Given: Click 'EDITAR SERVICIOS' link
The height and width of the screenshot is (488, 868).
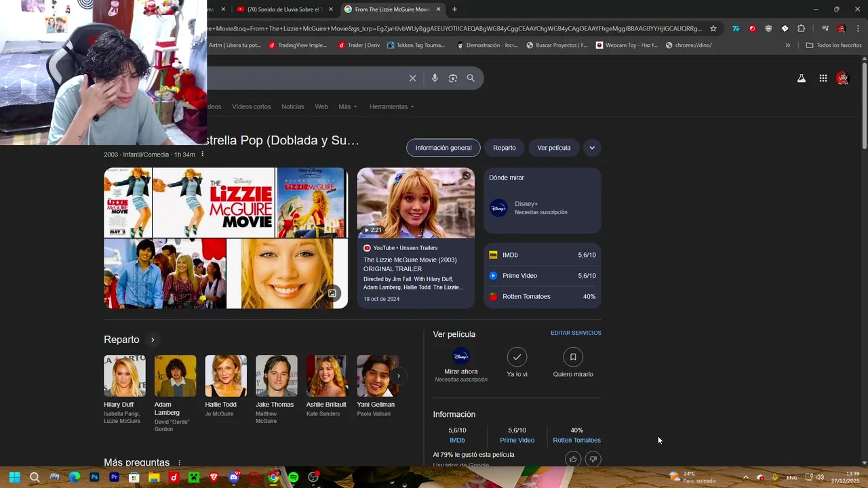Looking at the screenshot, I should (x=576, y=333).
